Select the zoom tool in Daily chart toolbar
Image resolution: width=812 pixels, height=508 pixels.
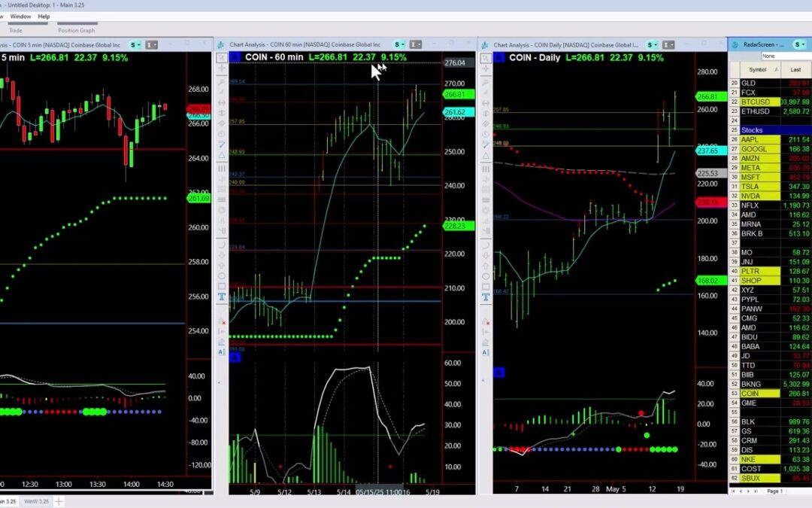(486, 58)
